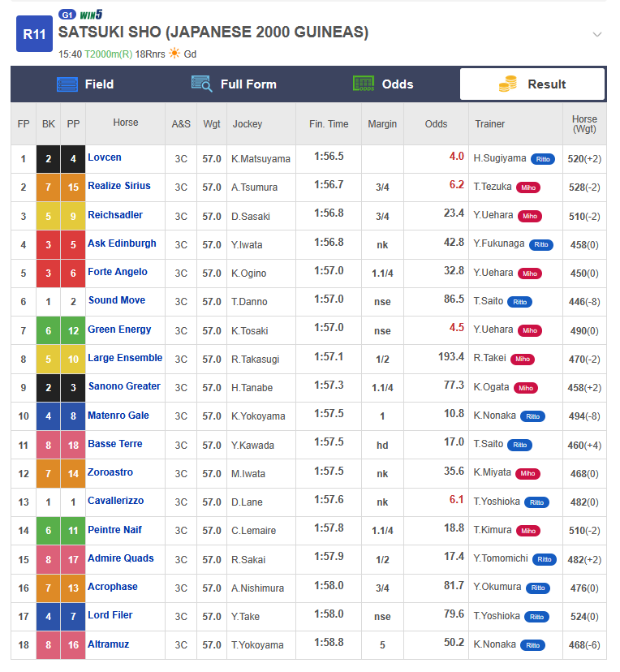This screenshot has height=672, width=620.
Task: Click jockey D.Lane
Action: pyautogui.click(x=247, y=502)
